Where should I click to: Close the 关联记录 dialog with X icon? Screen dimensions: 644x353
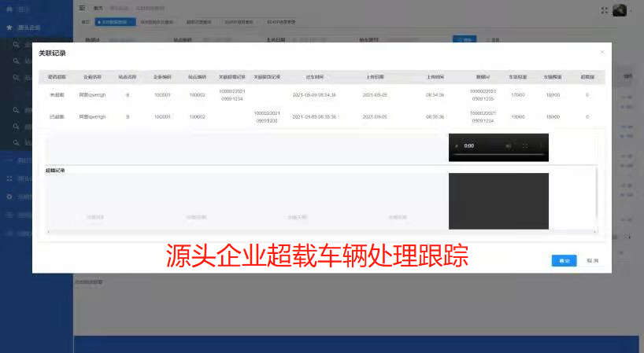pyautogui.click(x=602, y=52)
